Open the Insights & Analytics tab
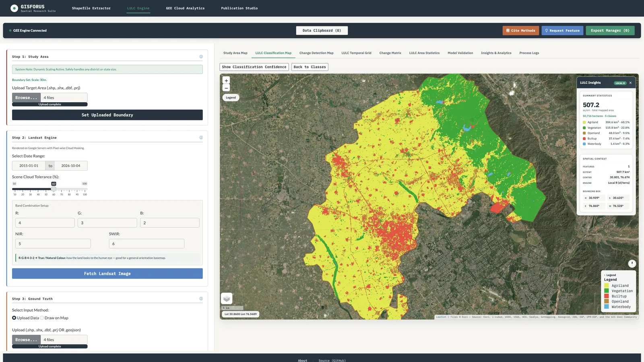Screen dimensions: 644x362 point(496,53)
